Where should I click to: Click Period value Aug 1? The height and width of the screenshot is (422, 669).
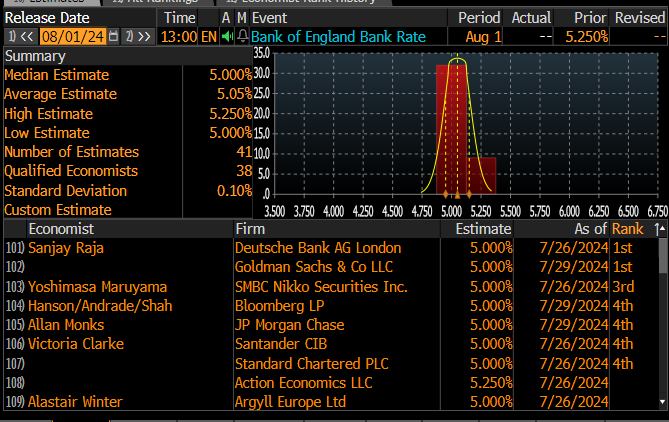point(483,37)
